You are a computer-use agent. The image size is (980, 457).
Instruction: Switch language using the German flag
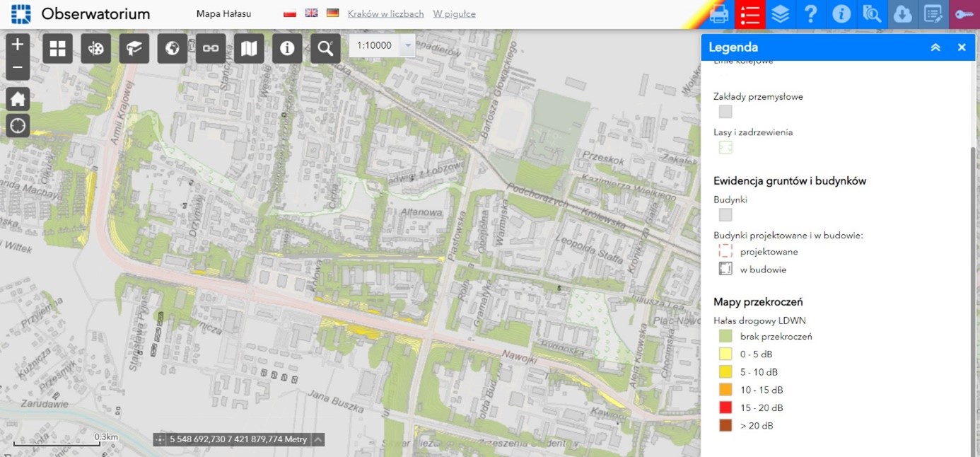point(332,13)
